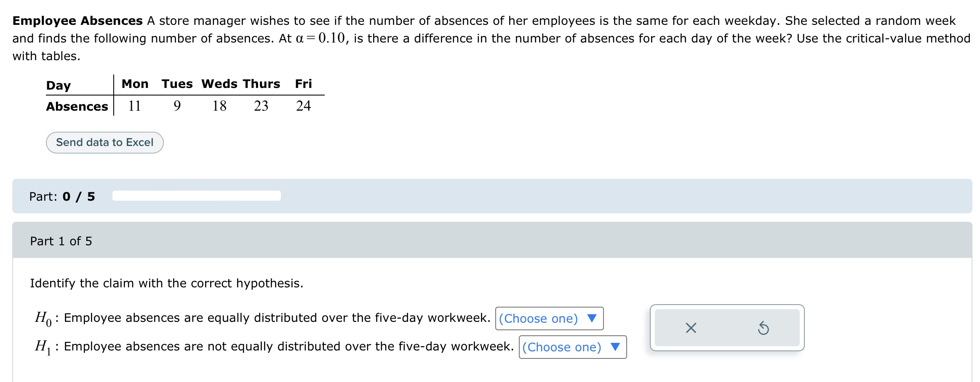Expand the hypothesis dropdown next to H0 statement

point(549,318)
